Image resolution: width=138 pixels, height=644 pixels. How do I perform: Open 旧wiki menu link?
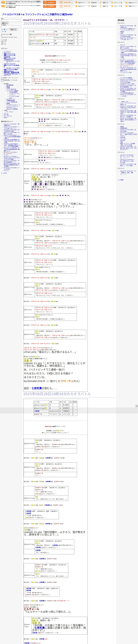(5, 118)
